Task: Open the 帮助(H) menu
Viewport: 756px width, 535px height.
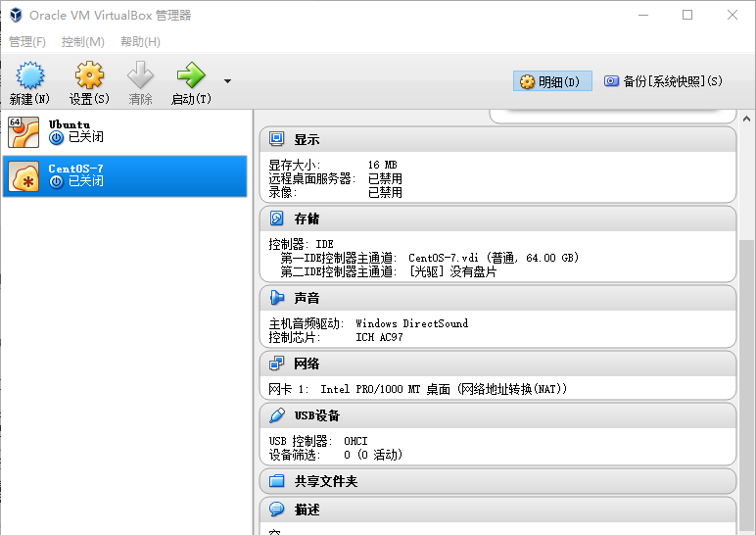Action: tap(140, 42)
